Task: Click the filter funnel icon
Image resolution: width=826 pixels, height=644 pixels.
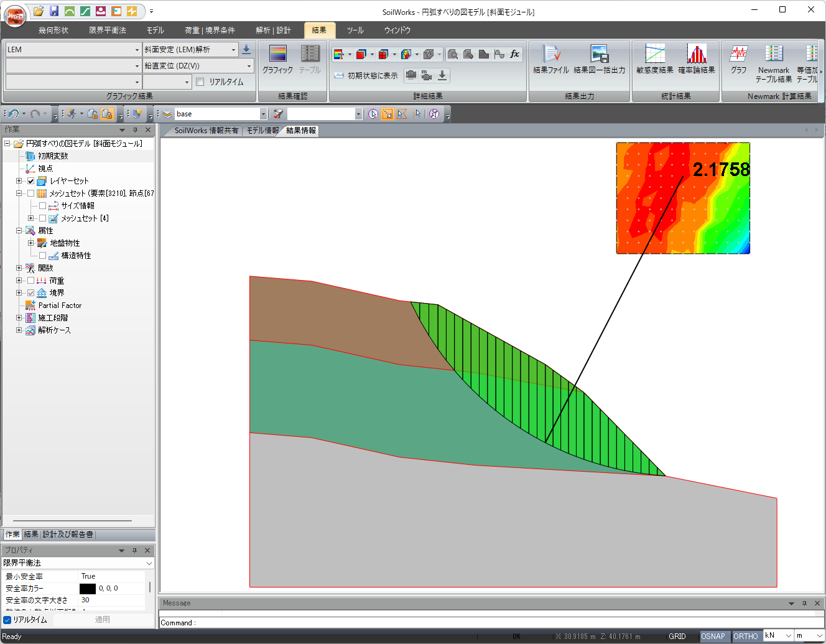Action: point(278,114)
